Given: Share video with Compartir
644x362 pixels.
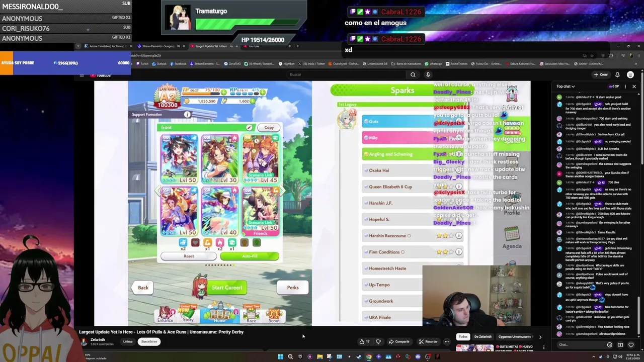Looking at the screenshot, I should pos(399,341).
